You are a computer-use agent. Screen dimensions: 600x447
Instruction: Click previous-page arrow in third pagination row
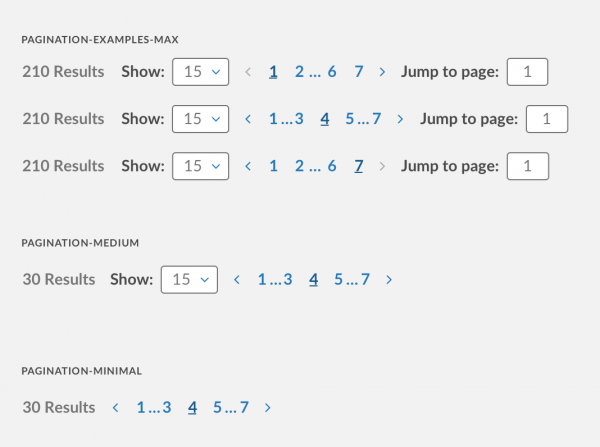(x=247, y=167)
